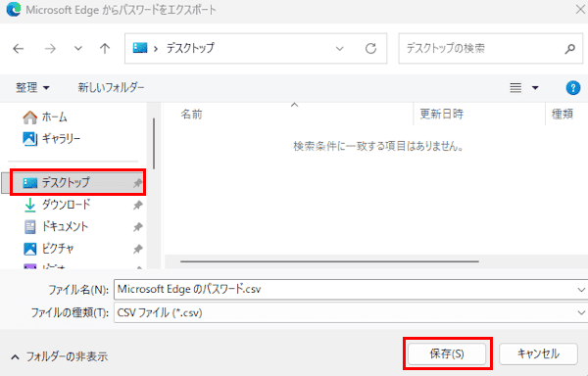The height and width of the screenshot is (376, 588).
Task: Click the 保存(S) button
Action: click(447, 353)
